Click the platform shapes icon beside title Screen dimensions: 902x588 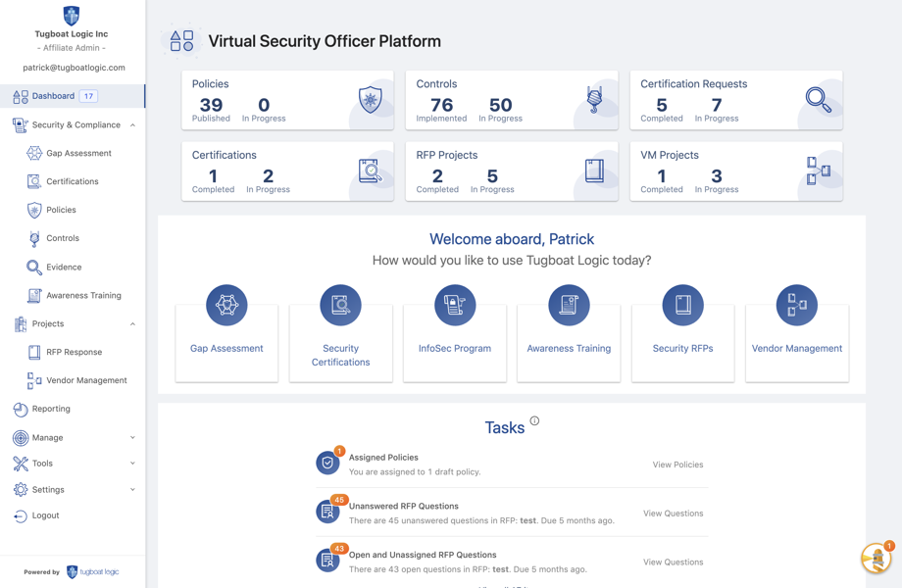pyautogui.click(x=181, y=41)
